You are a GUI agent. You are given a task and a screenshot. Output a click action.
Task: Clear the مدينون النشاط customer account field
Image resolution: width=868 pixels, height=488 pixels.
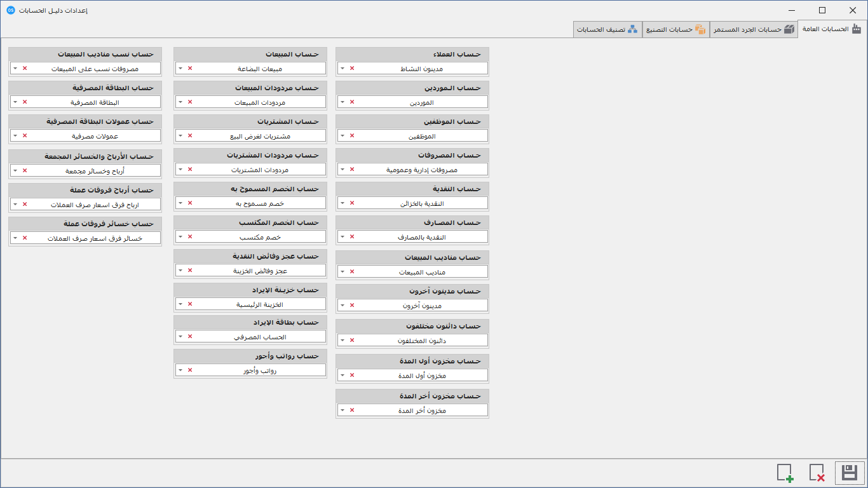352,68
